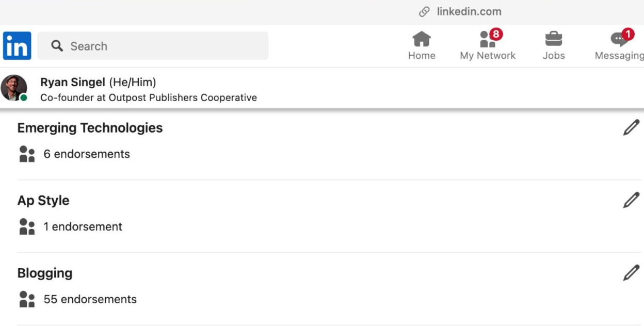This screenshot has height=326, width=644.
Task: Edit the Emerging Technologies skill pencil
Action: click(x=631, y=127)
